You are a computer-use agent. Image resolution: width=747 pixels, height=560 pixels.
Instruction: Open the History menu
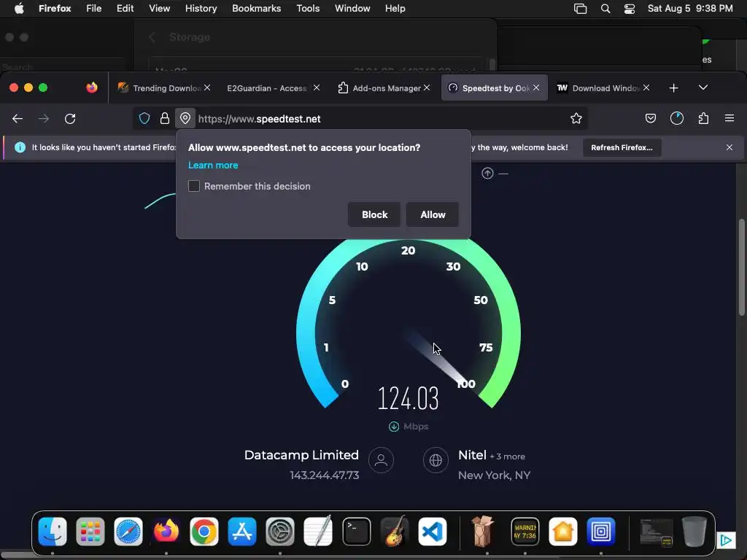coord(201,9)
